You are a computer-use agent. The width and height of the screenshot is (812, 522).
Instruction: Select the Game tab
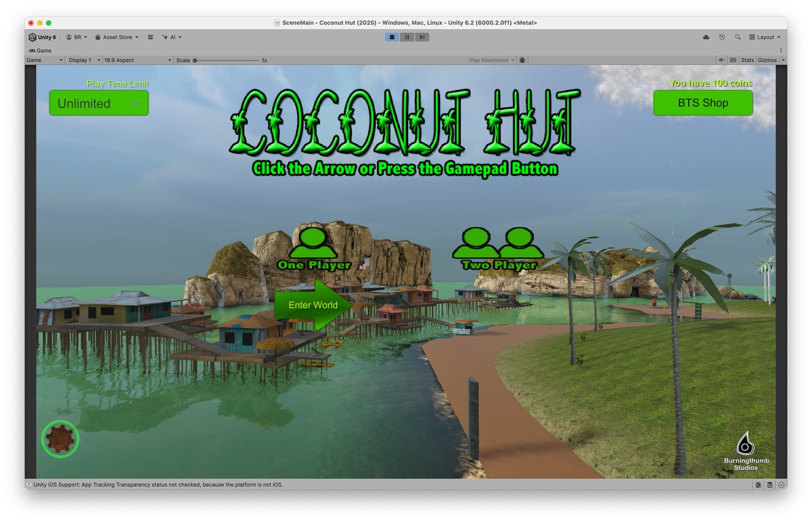pyautogui.click(x=40, y=50)
